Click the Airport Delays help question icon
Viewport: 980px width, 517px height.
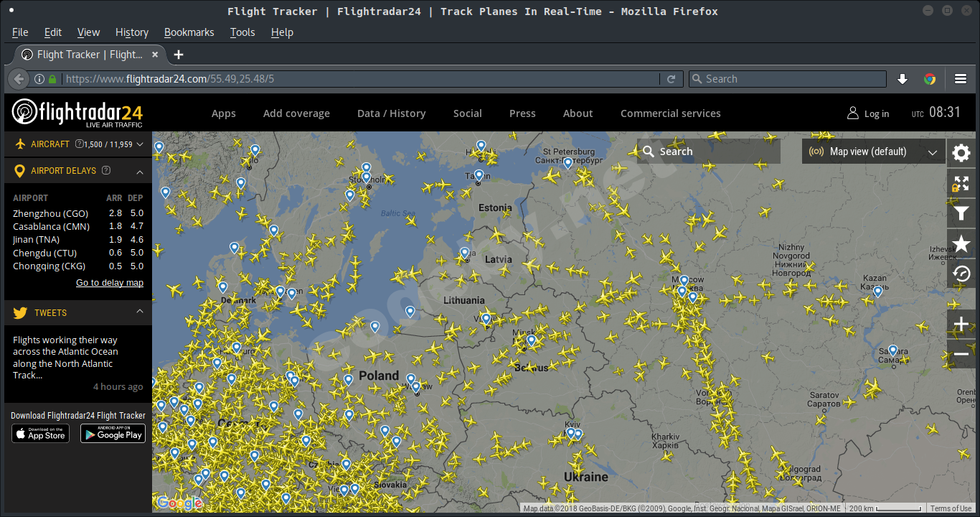pyautogui.click(x=106, y=171)
